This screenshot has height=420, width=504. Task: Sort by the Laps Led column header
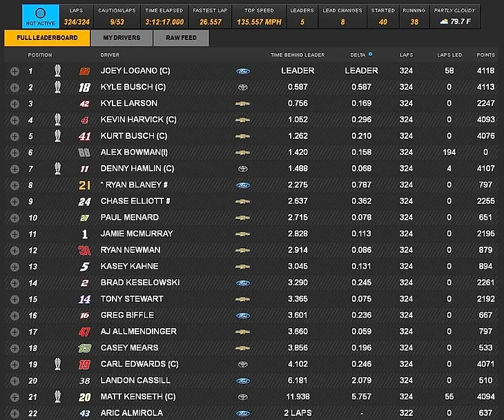click(449, 55)
